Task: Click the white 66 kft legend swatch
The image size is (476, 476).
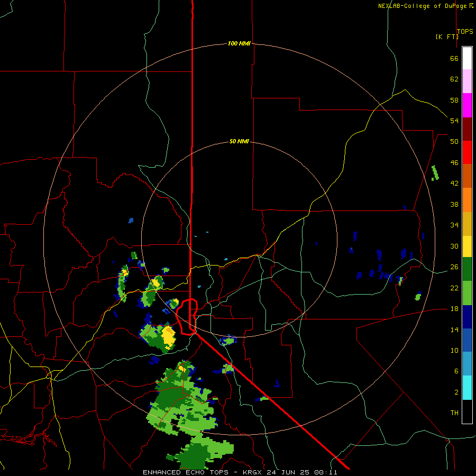Action: click(467, 58)
